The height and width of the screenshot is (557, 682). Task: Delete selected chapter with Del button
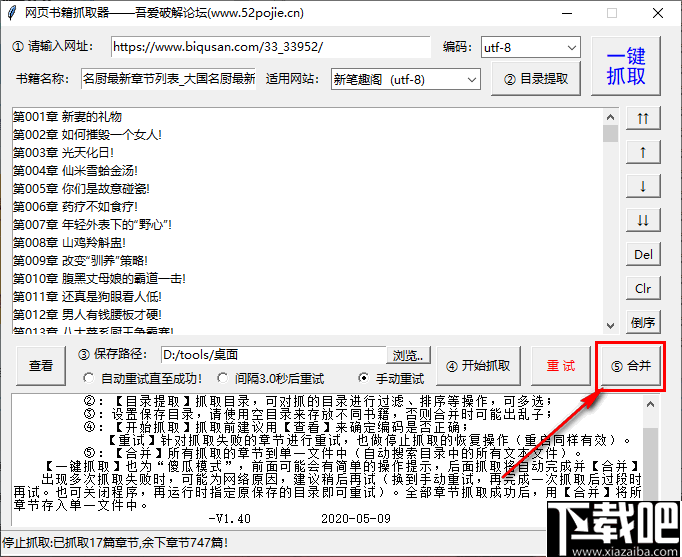point(643,254)
